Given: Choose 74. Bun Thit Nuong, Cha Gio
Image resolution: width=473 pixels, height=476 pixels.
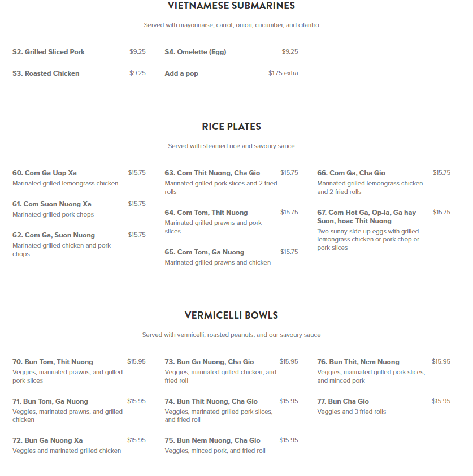Looking at the screenshot, I should 211,401.
